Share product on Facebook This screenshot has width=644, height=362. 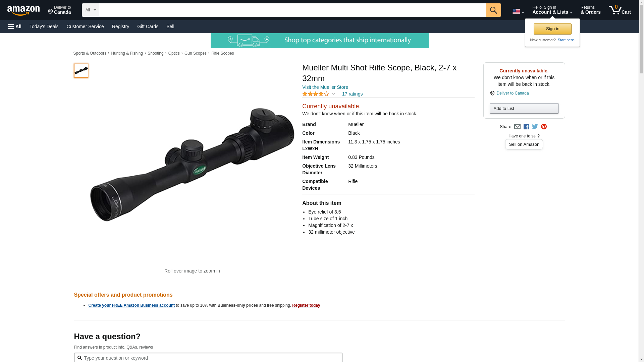(526, 127)
